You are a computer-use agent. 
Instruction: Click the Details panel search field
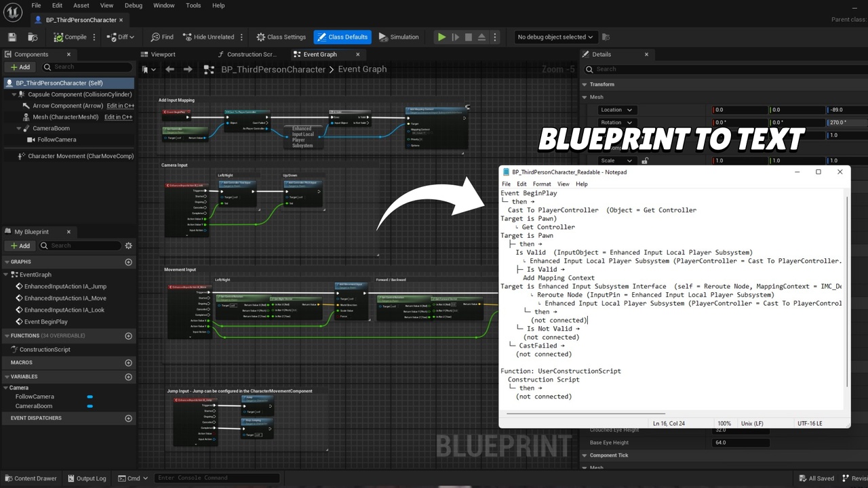pyautogui.click(x=725, y=68)
